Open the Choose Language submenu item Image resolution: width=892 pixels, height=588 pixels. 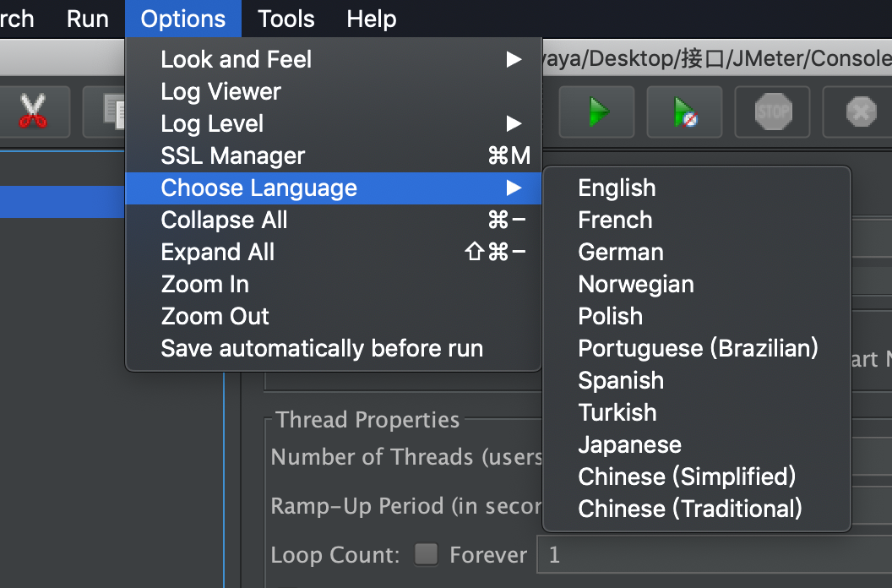tap(333, 188)
